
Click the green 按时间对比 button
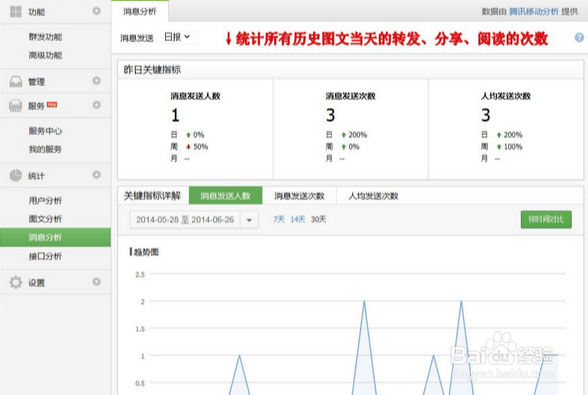coord(546,219)
